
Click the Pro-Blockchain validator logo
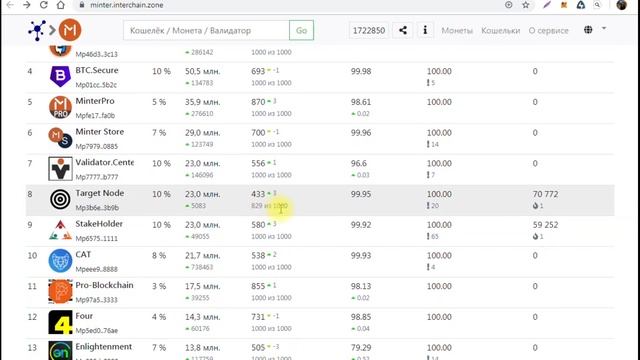[60, 291]
